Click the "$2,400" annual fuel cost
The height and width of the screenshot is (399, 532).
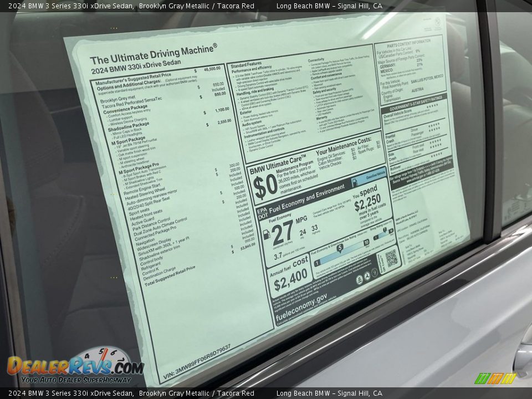click(x=290, y=280)
